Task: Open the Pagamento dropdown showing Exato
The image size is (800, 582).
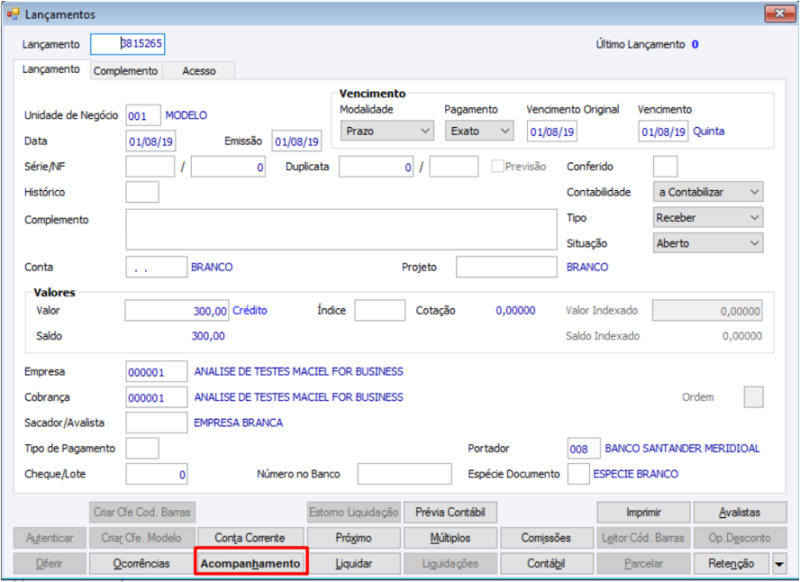Action: pos(479,131)
